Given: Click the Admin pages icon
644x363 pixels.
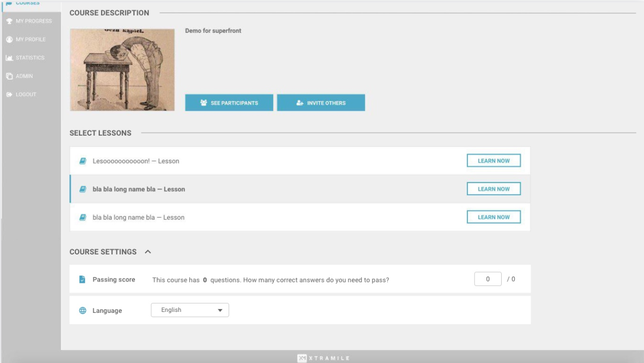Looking at the screenshot, I should (9, 76).
